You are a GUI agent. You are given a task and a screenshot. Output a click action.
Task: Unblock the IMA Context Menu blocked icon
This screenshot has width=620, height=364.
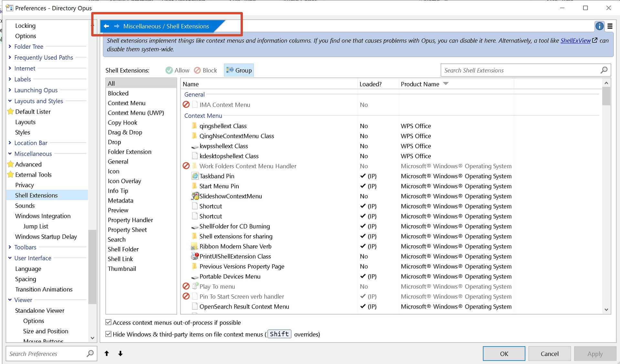186,105
